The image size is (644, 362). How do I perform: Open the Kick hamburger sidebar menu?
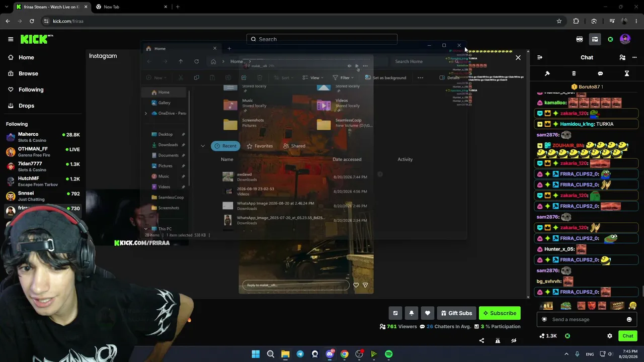pyautogui.click(x=11, y=39)
